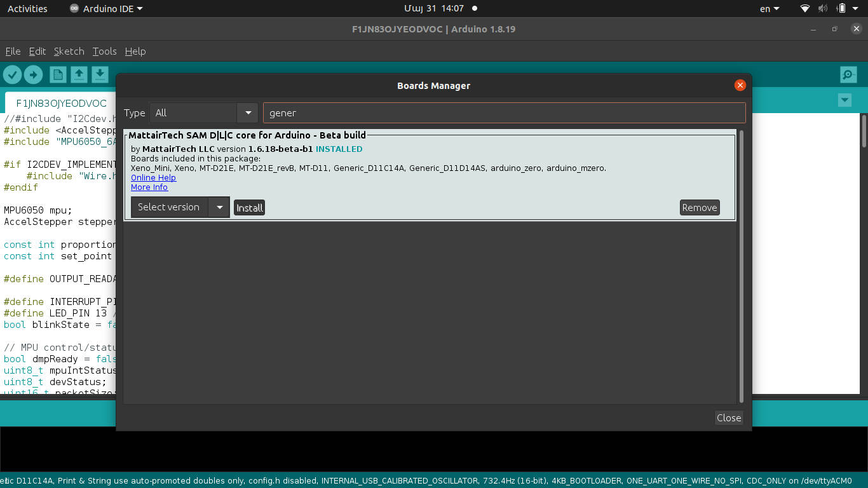868x488 pixels.
Task: Open the Edit menu
Action: (37, 51)
